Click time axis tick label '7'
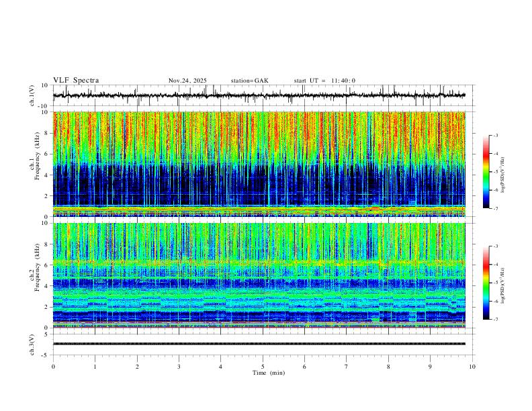532x411 pixels. click(x=347, y=367)
